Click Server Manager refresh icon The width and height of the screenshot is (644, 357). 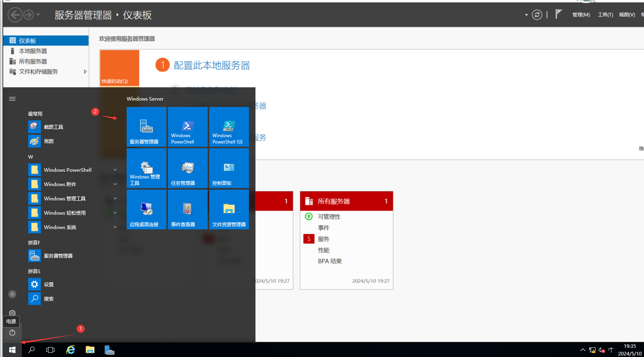537,15
